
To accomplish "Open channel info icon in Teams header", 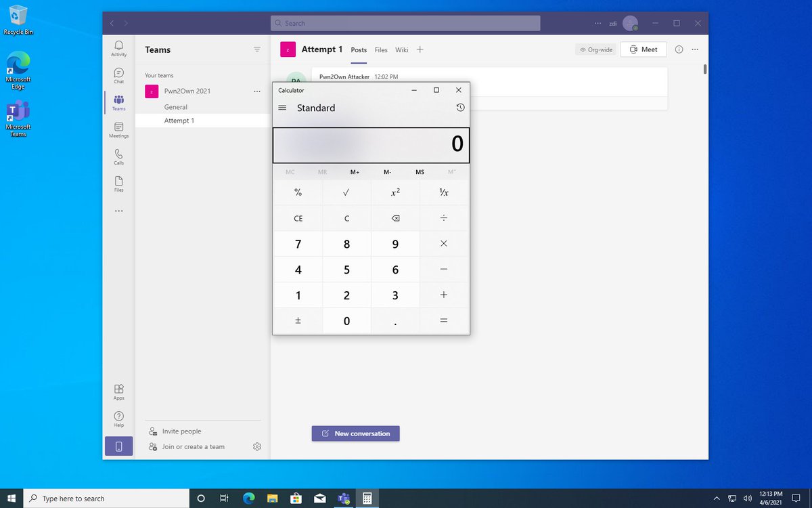I will coord(679,49).
